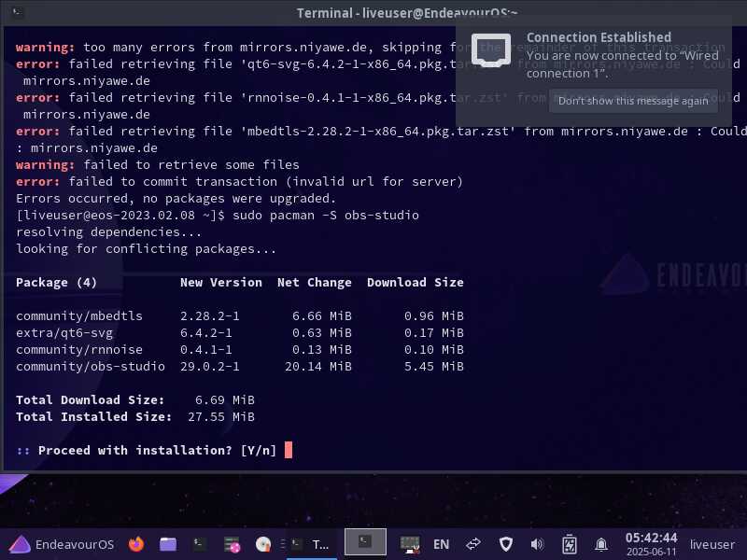The image size is (747, 560).
Task: Click the 27.55 MiB total installed value
Action: (x=221, y=416)
